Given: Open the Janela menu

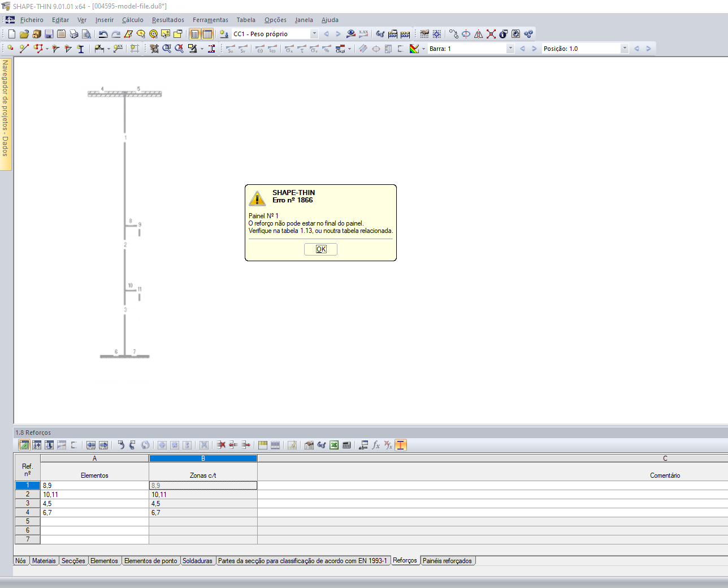Looking at the screenshot, I should click(x=304, y=20).
